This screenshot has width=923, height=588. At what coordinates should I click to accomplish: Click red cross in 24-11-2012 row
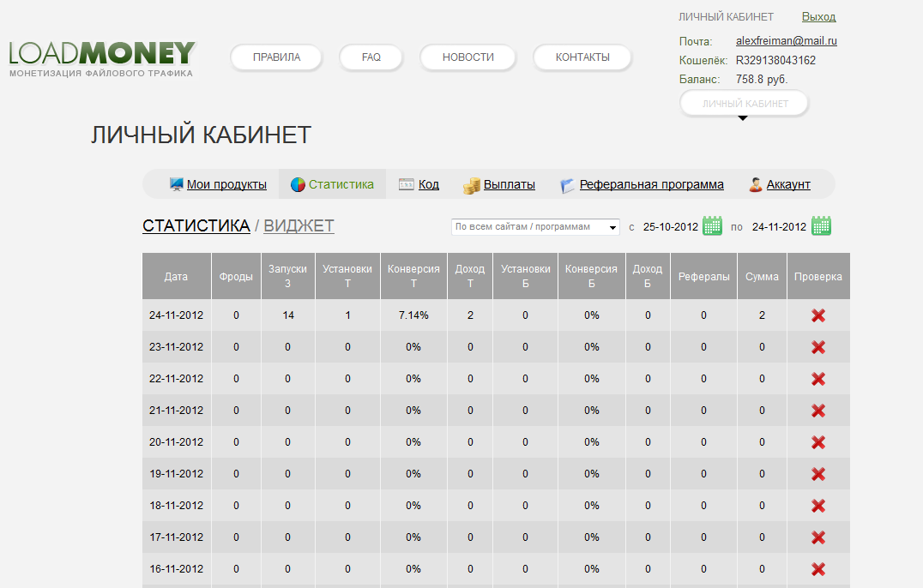coord(818,315)
